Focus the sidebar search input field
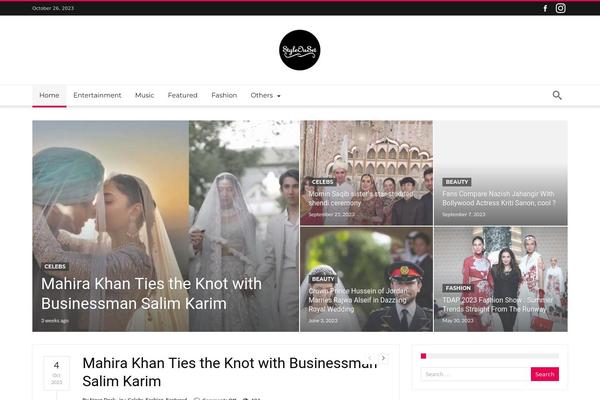 click(x=476, y=374)
